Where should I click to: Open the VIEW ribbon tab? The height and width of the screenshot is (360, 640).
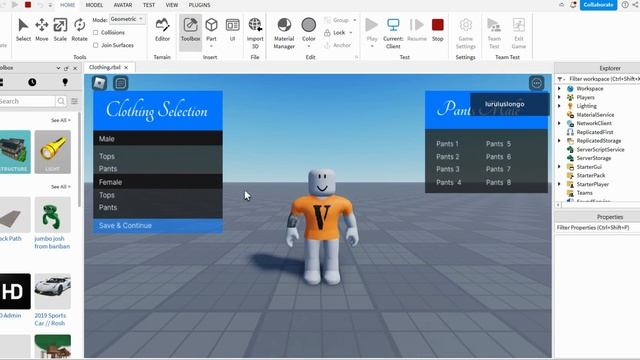pyautogui.click(x=172, y=5)
